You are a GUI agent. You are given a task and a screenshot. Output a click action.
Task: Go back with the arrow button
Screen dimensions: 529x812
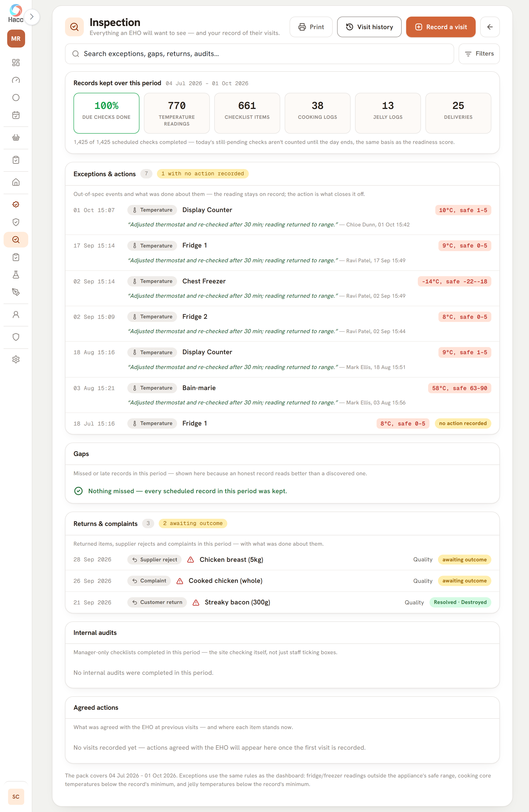tap(490, 27)
